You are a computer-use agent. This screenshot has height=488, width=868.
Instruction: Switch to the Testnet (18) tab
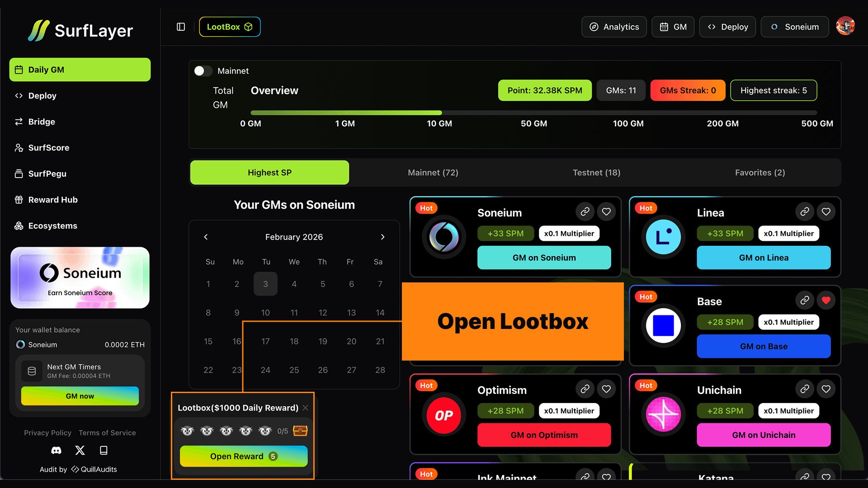pos(596,173)
